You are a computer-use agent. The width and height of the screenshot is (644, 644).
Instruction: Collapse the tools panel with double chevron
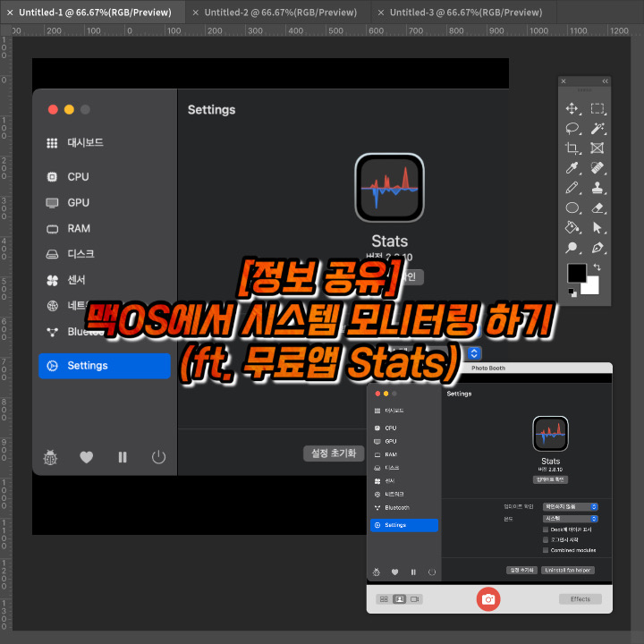pyautogui.click(x=605, y=81)
